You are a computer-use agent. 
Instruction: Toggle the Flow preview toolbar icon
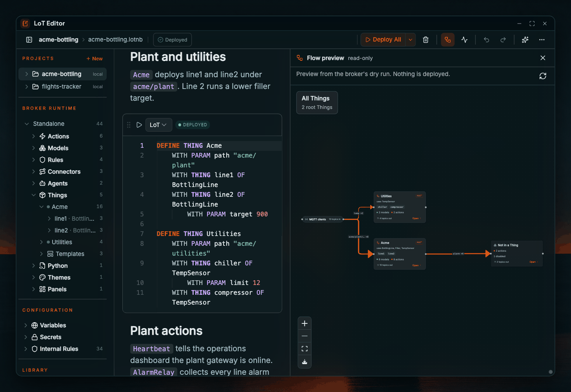447,40
